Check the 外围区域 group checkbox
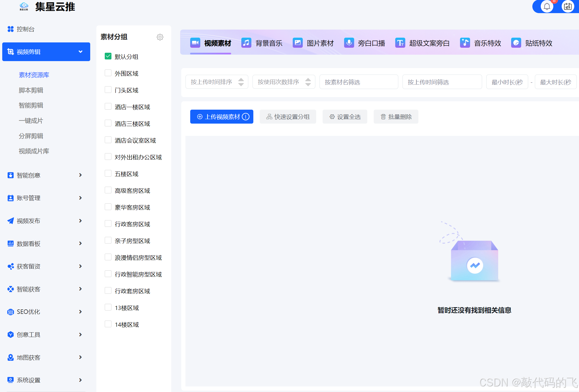 (108, 73)
